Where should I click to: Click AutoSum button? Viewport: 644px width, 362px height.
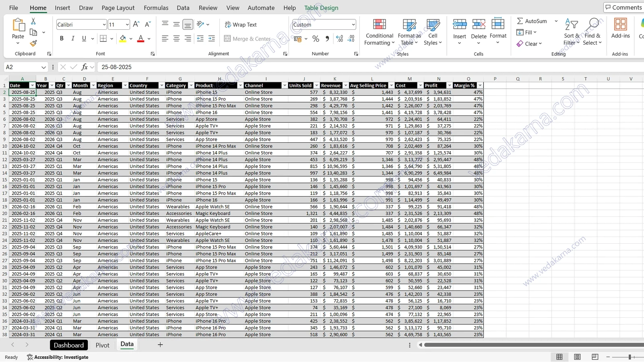pos(532,21)
